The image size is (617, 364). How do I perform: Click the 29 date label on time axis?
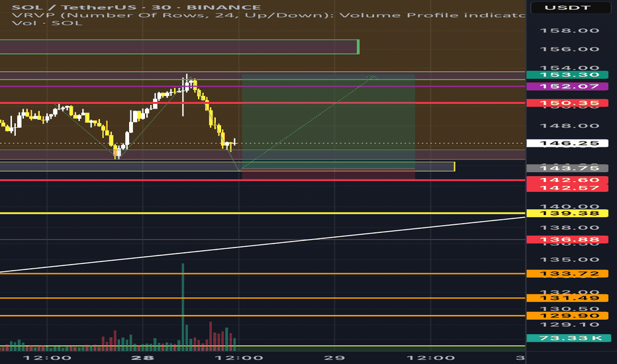(x=334, y=357)
